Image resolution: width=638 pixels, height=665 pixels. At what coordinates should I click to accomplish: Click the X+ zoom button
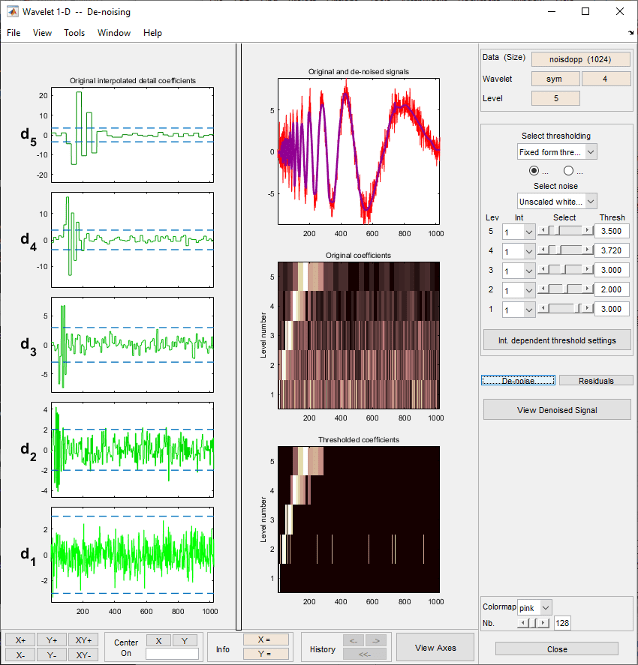[21, 640]
